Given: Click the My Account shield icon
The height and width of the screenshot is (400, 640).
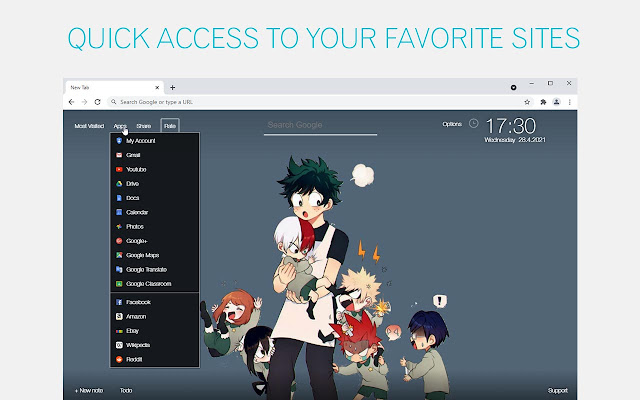Looking at the screenshot, I should point(119,141).
